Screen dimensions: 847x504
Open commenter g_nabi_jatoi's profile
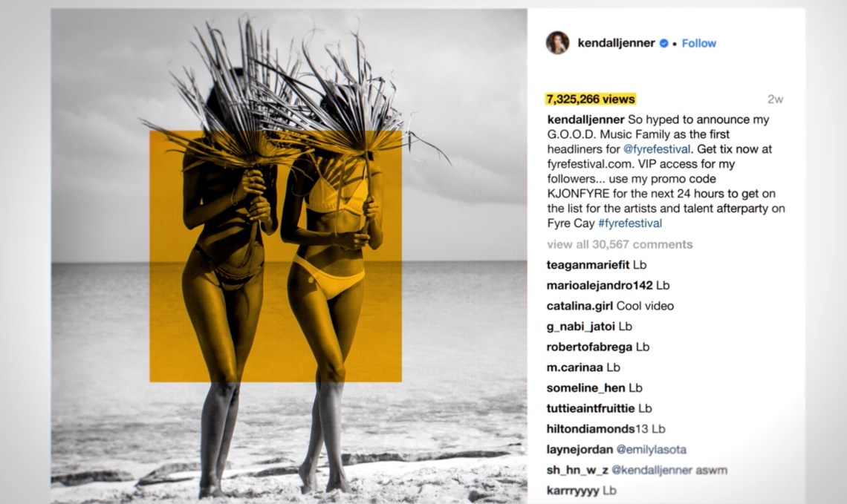(581, 327)
